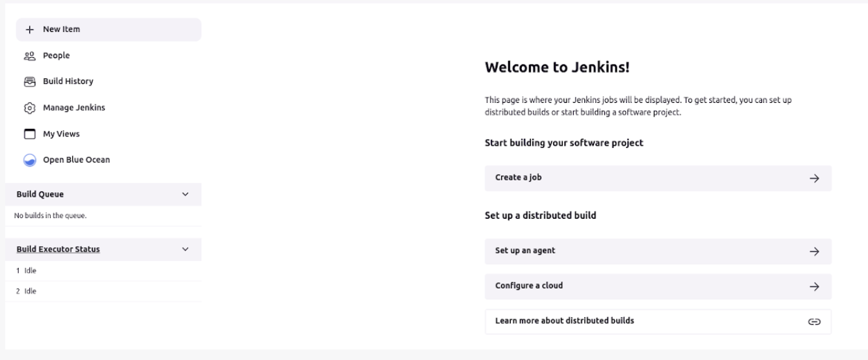Click the arrow icon on Set up an agent

pyautogui.click(x=814, y=251)
